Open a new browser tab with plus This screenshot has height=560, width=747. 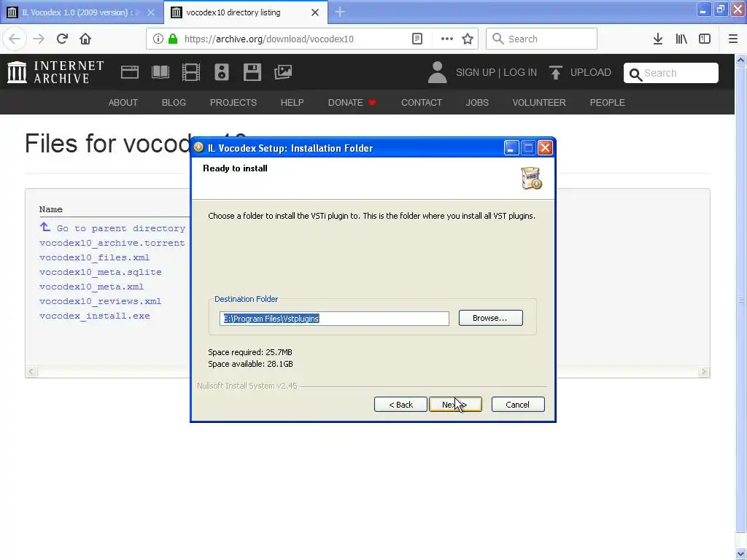[x=340, y=12]
